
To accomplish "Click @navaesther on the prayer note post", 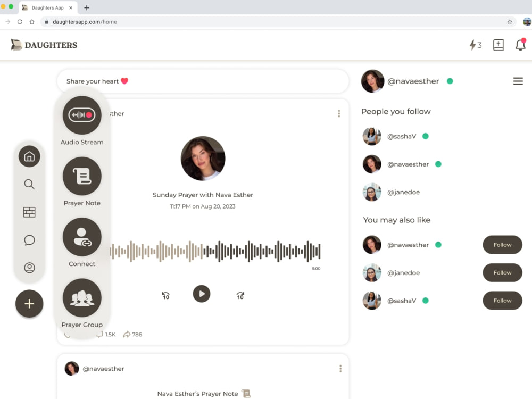I will point(104,369).
